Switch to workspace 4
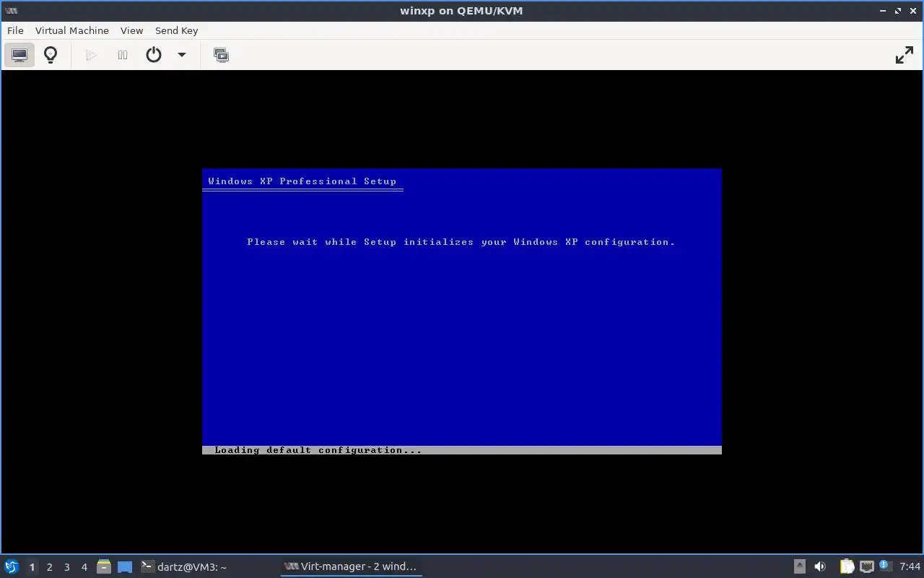This screenshot has height=578, width=924. [84, 567]
